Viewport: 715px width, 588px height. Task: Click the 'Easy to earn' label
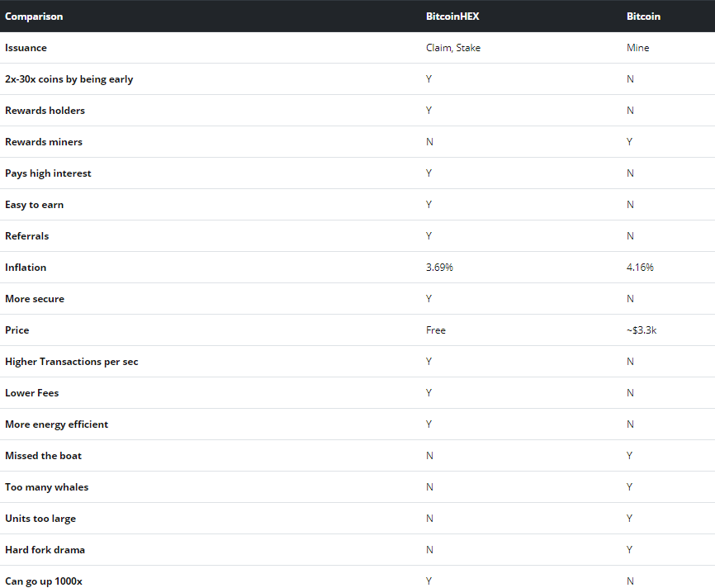pos(34,205)
